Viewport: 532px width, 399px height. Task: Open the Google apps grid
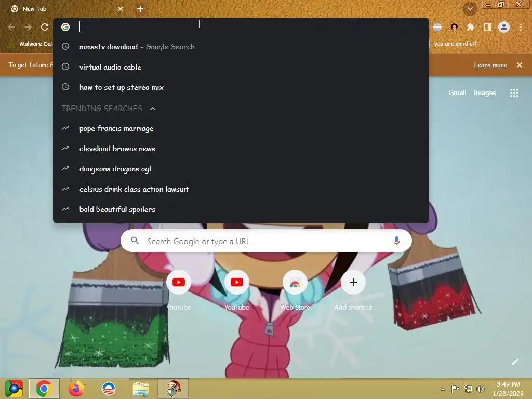(514, 93)
